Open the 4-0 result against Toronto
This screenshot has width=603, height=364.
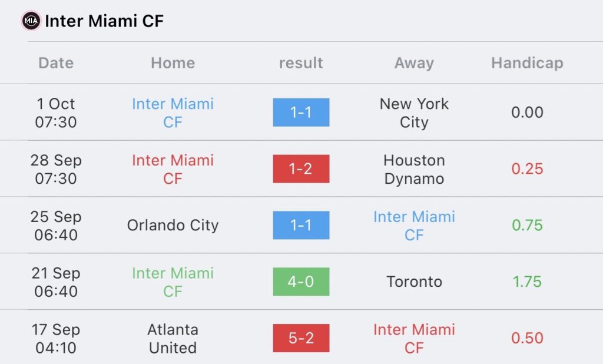pyautogui.click(x=301, y=282)
